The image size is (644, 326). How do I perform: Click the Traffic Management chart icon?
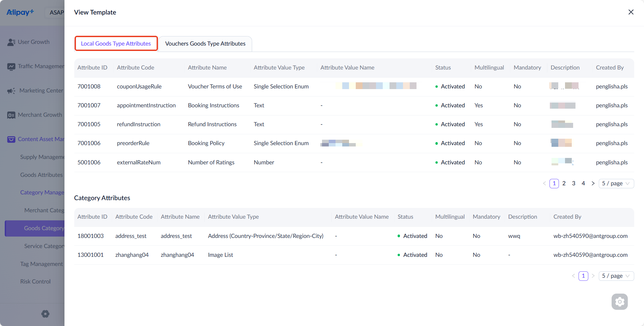tap(11, 66)
